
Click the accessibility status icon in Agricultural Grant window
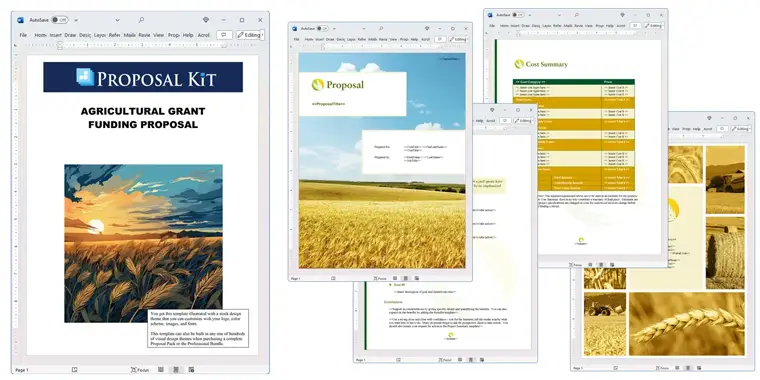pyautogui.click(x=74, y=370)
